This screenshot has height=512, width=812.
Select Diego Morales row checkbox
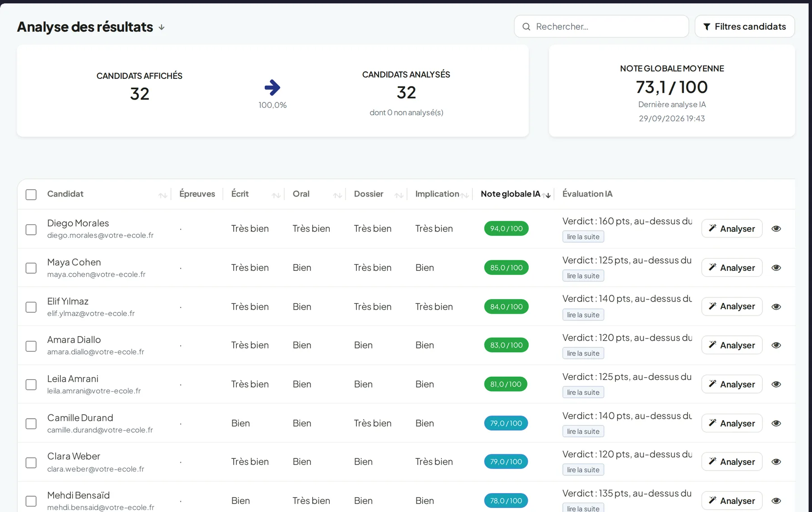(x=31, y=229)
